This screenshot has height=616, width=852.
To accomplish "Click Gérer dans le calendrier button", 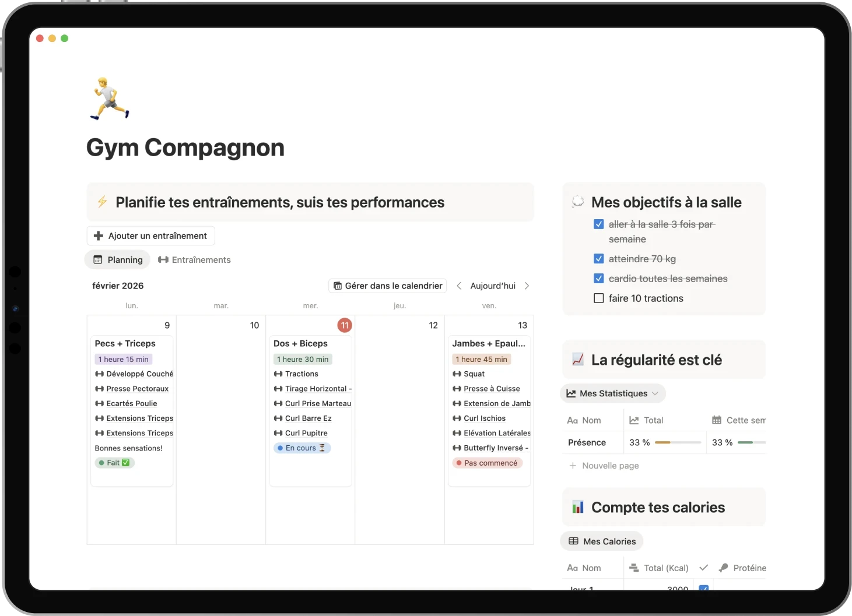I will point(388,286).
